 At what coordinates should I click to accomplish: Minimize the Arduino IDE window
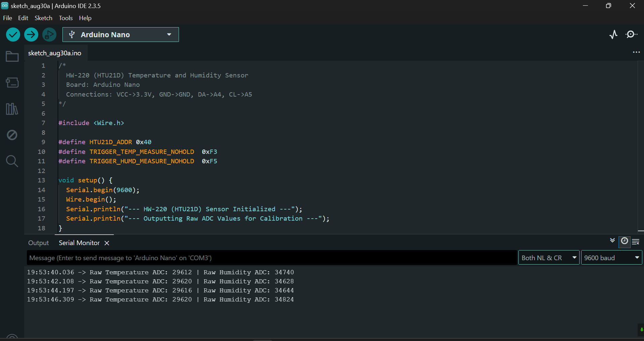click(x=585, y=6)
